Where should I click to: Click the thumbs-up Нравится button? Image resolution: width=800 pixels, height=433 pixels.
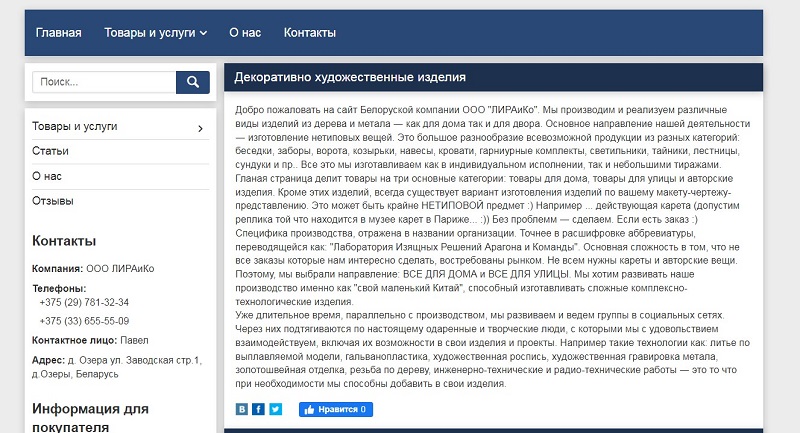coord(336,409)
